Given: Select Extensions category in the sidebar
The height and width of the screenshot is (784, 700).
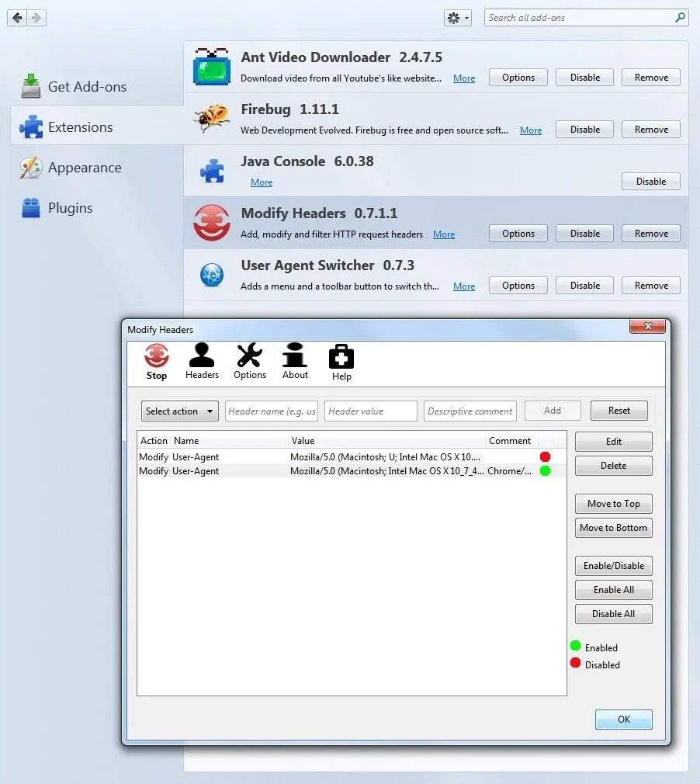Looking at the screenshot, I should click(x=96, y=127).
